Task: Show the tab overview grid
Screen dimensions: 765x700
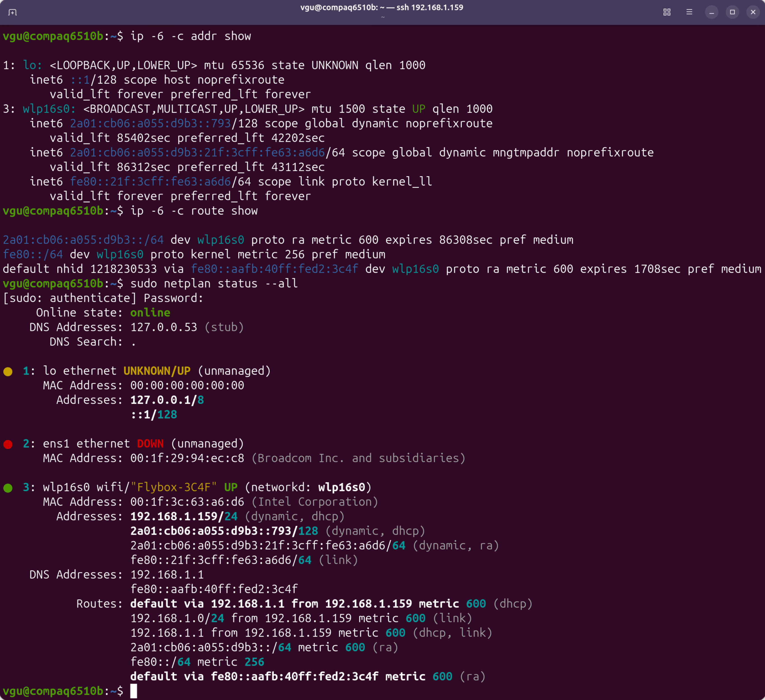Action: pos(667,12)
